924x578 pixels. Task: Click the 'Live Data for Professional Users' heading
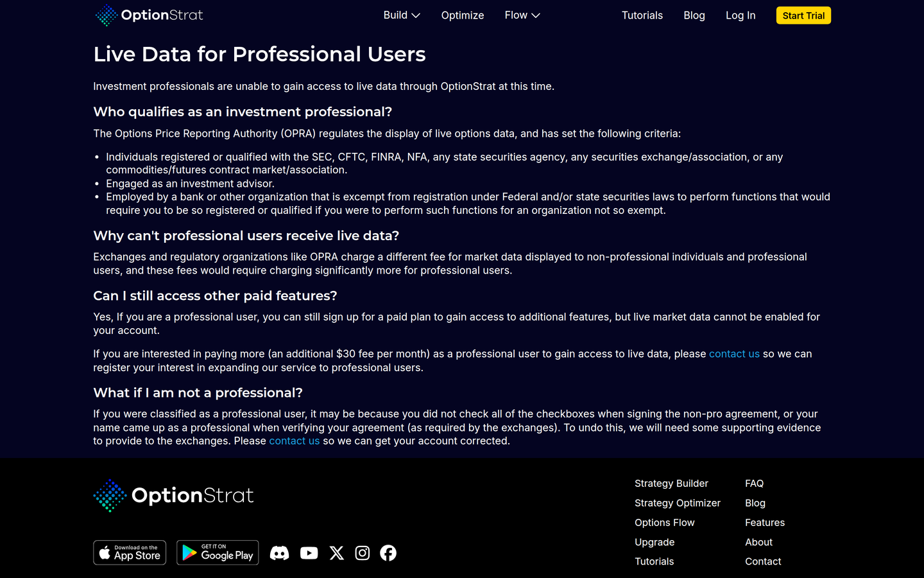click(259, 54)
